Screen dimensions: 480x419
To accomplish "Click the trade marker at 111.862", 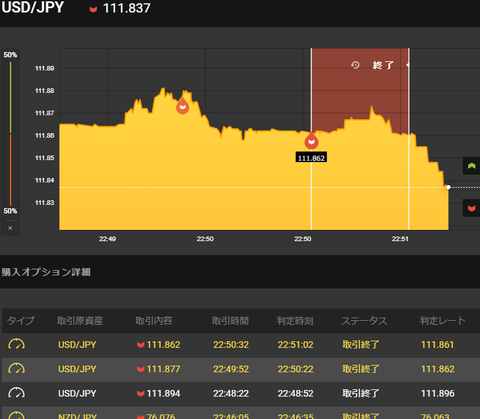I will coord(311,141).
